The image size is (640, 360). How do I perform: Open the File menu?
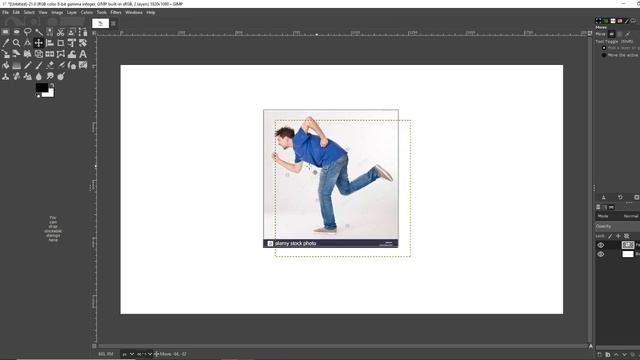5,13
